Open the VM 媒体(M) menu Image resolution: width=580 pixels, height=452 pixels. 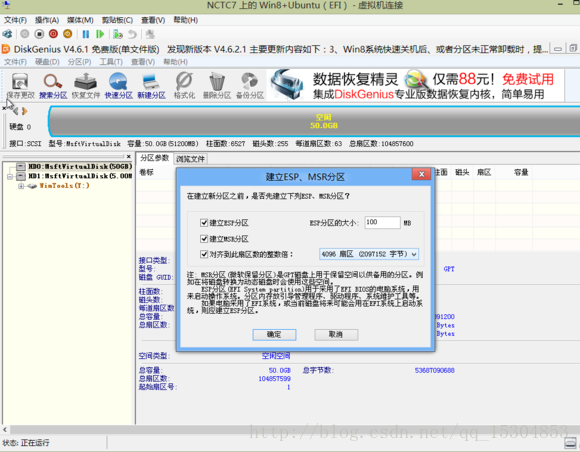click(x=80, y=20)
